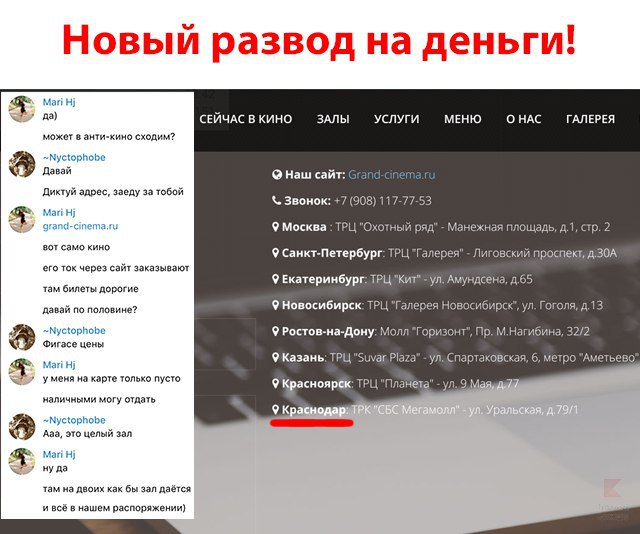Click the Mari Hj name above the grand-cinema.ru link

click(59, 212)
